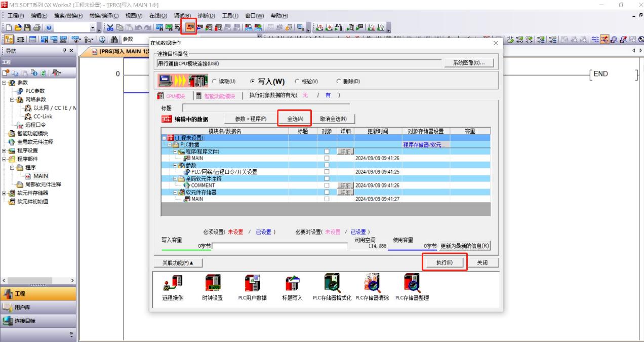
Task: Collapse the PLC数据 node in dialog tree
Action: coord(170,144)
